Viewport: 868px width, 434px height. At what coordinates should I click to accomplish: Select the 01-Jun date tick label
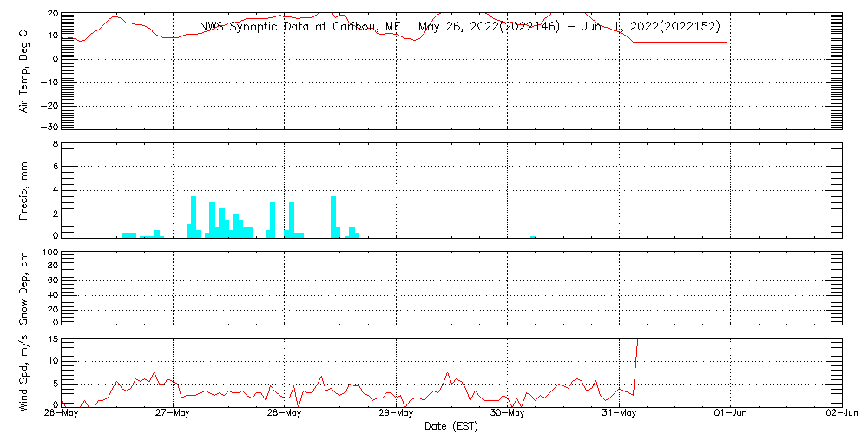tap(730, 414)
